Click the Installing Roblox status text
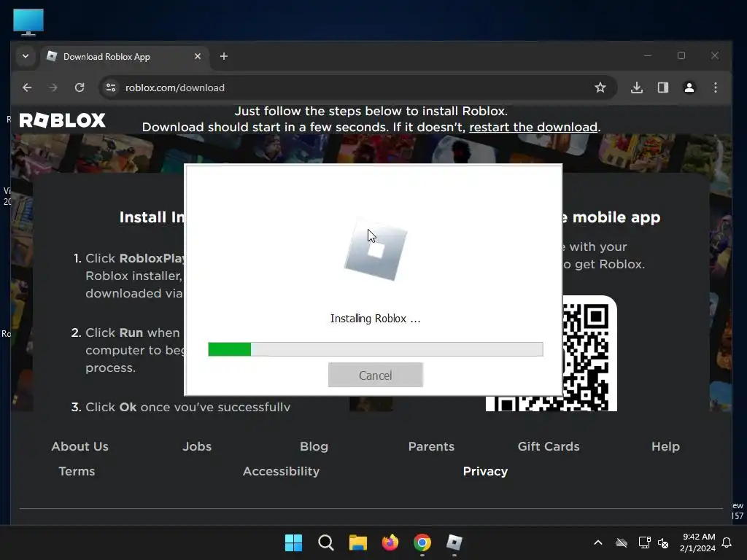The image size is (747, 560). pos(376,319)
